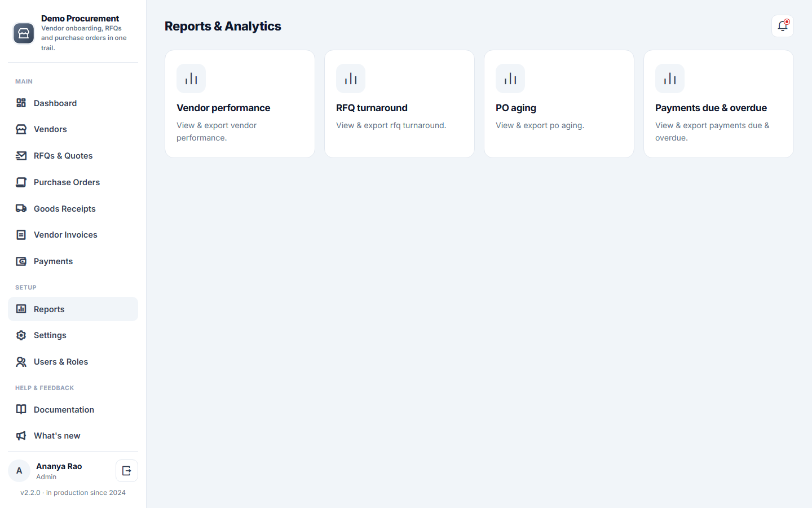
Task: Open the Documentation link
Action: [73, 409]
